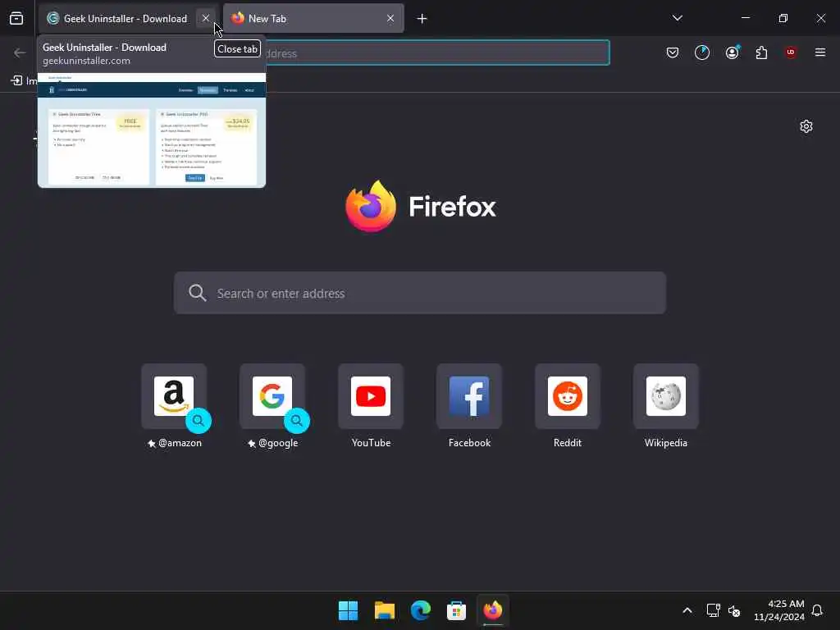This screenshot has height=630, width=840.
Task: Open the @amazon shortcut tile
Action: tap(174, 396)
